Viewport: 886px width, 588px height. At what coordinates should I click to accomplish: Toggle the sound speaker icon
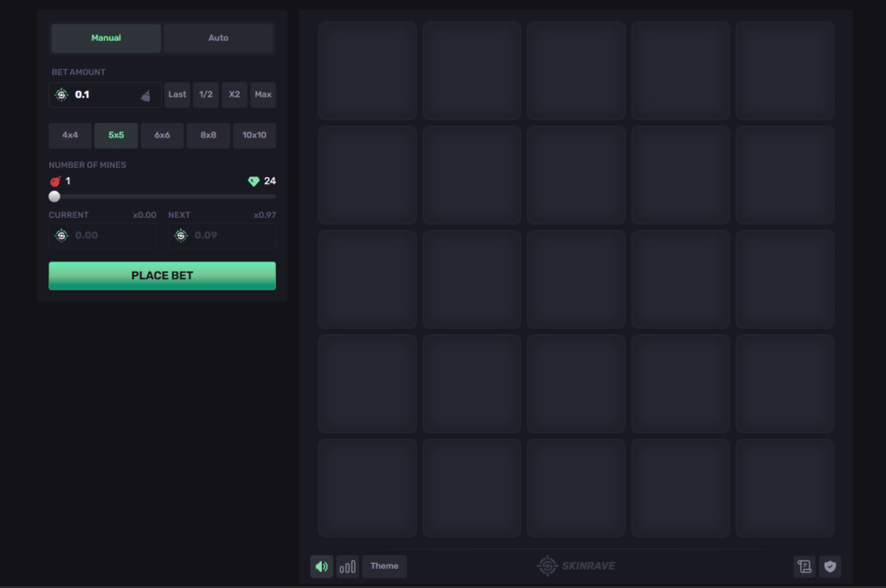coord(322,566)
